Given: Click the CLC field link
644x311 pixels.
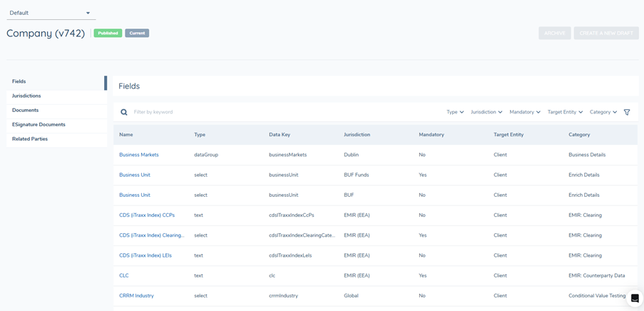Looking at the screenshot, I should [x=124, y=275].
